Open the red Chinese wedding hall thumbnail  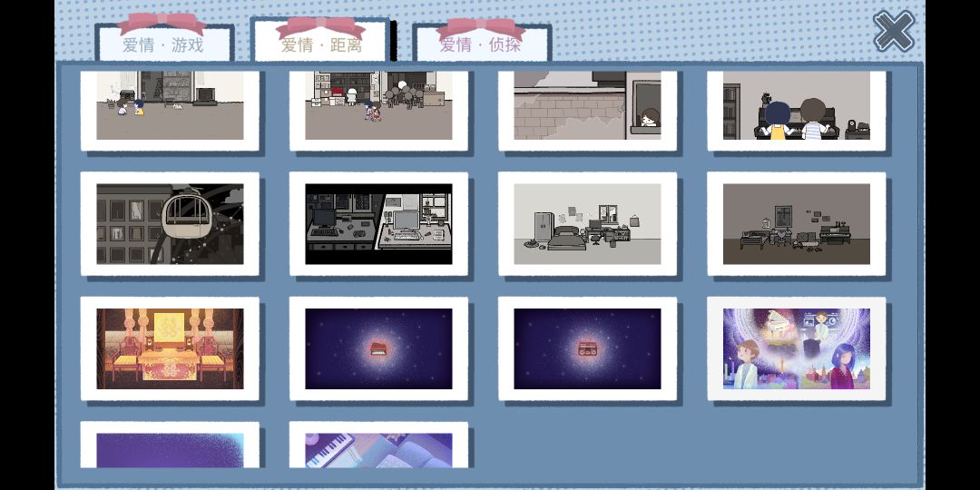click(170, 348)
